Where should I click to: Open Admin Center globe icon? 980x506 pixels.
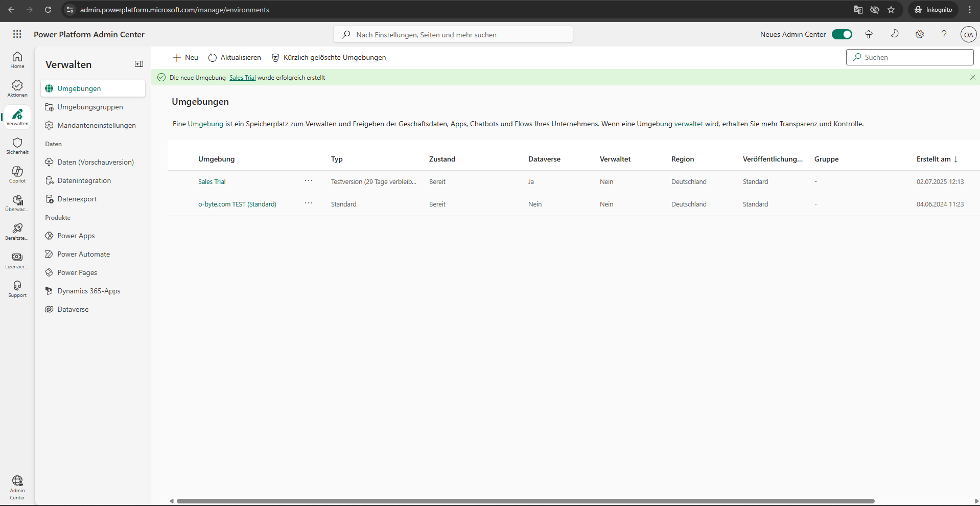17,487
